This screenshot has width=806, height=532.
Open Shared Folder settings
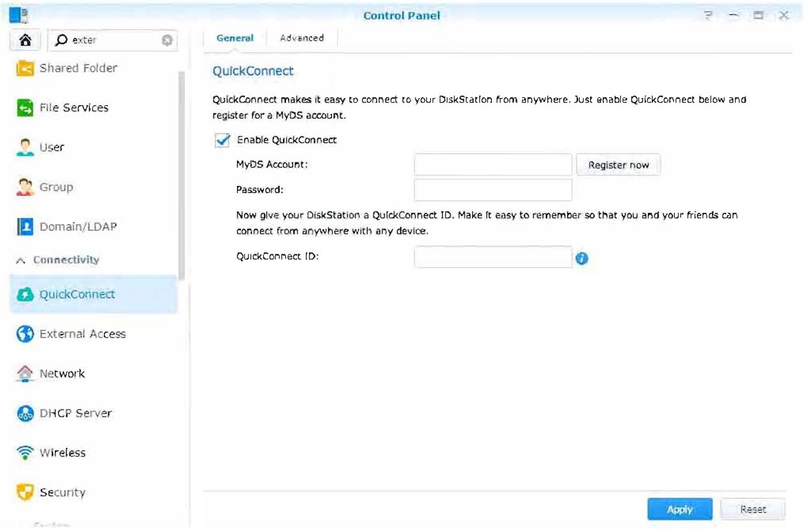click(94, 68)
